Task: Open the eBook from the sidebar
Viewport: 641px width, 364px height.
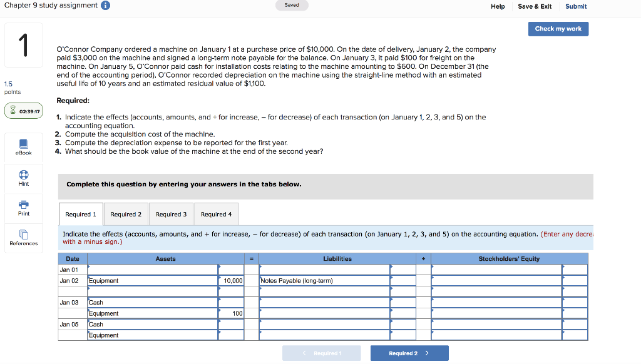Action: pos(23,148)
